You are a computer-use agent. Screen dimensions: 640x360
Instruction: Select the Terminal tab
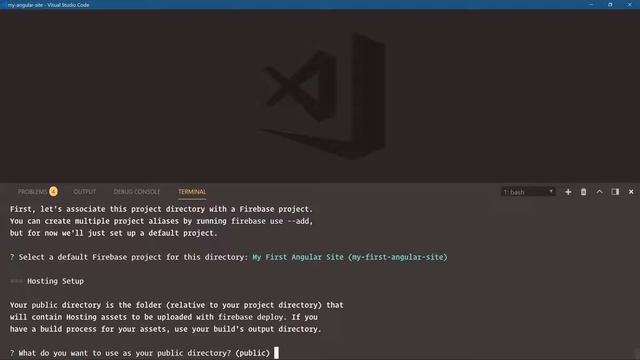[192, 192]
